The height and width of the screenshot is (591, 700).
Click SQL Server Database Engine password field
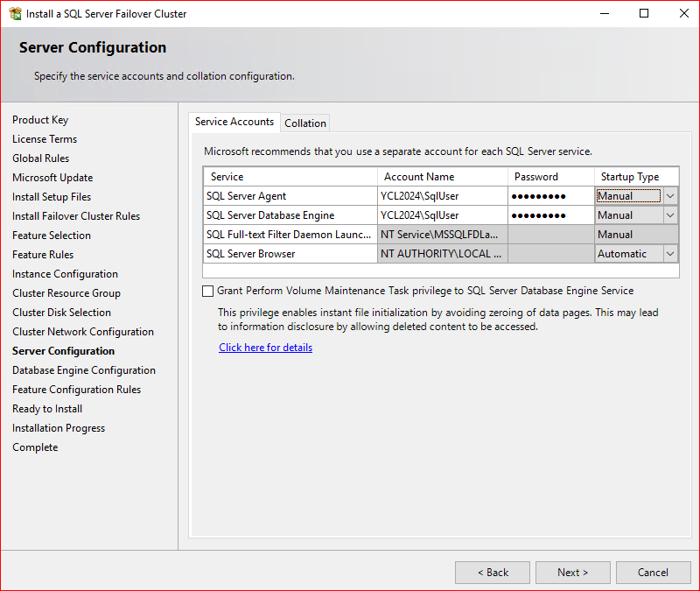(x=551, y=215)
